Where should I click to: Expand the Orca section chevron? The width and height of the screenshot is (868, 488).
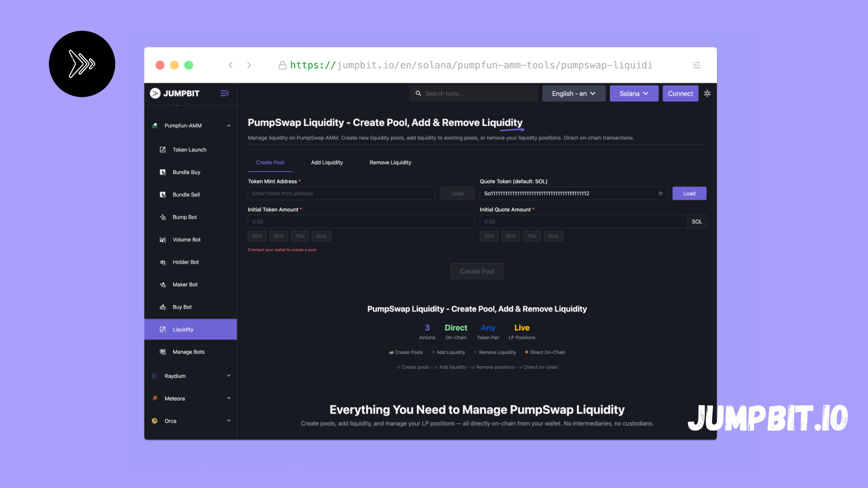[229, 421]
